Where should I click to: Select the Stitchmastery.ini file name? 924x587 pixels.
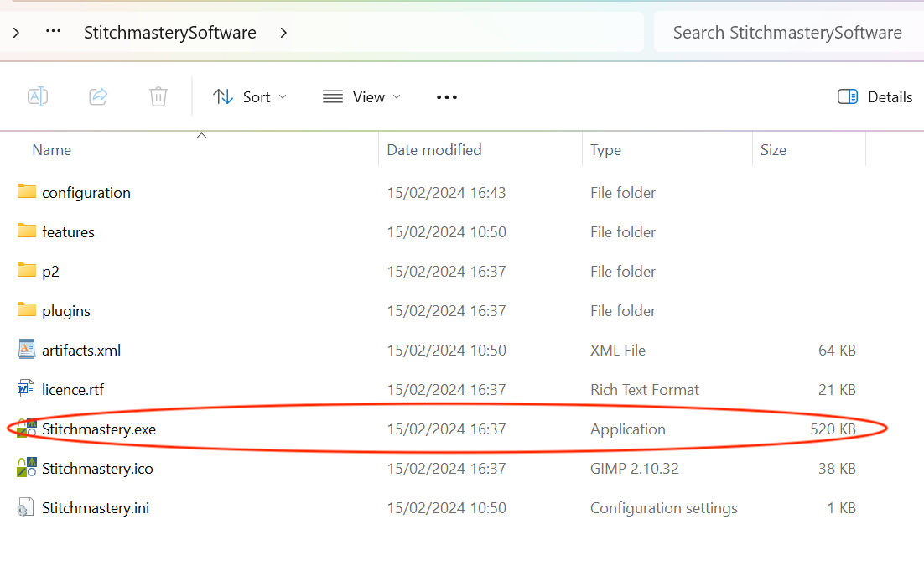96,509
